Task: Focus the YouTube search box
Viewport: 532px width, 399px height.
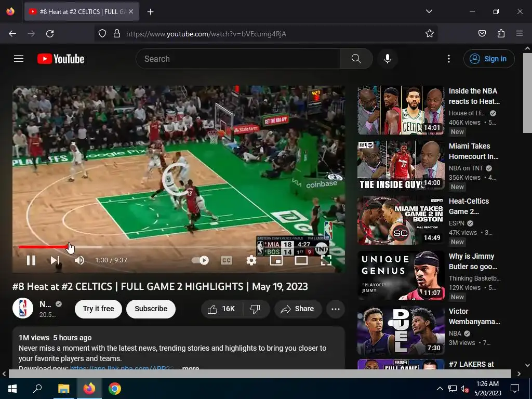Action: pyautogui.click(x=238, y=59)
